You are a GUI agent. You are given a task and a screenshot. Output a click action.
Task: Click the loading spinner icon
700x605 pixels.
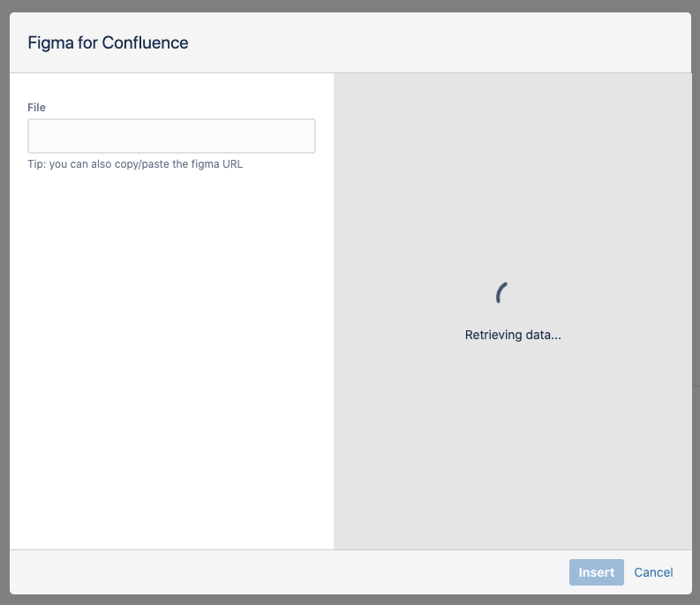point(502,292)
